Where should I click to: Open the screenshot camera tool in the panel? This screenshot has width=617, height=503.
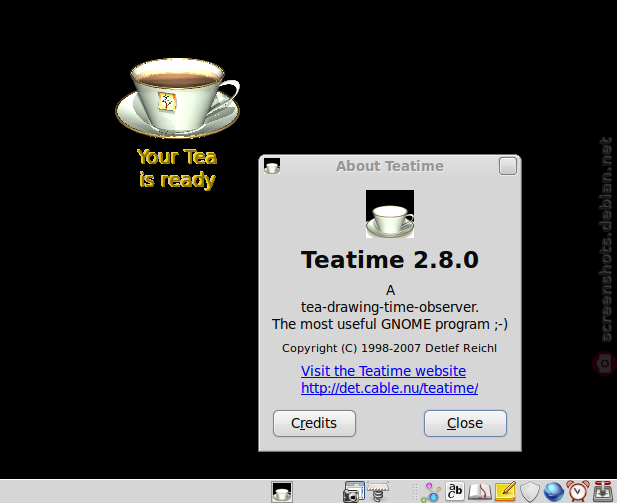point(354,492)
